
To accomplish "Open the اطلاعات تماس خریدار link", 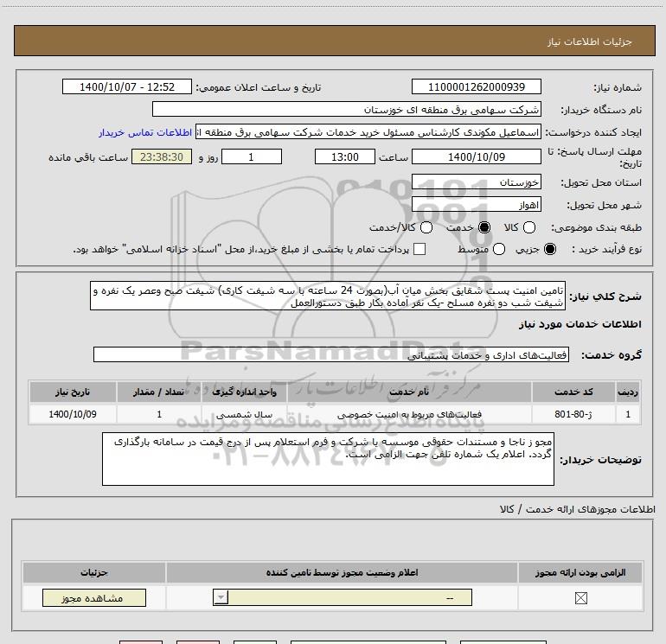I will 145,132.
